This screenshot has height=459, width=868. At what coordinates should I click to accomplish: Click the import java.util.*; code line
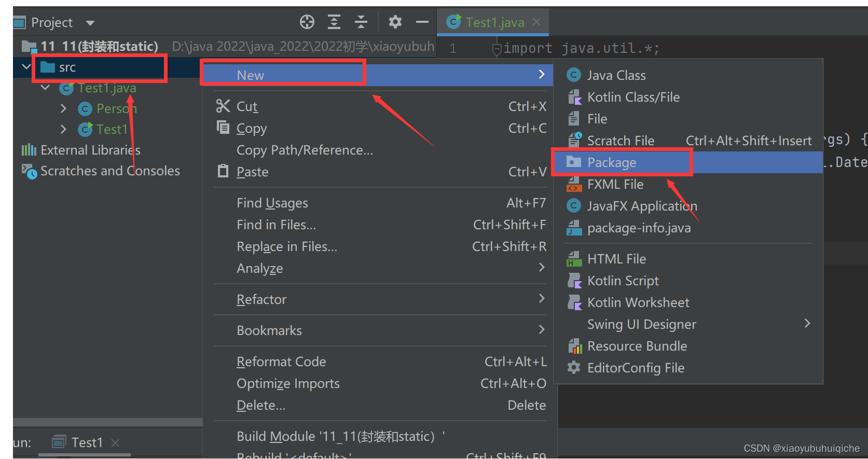[x=581, y=48]
